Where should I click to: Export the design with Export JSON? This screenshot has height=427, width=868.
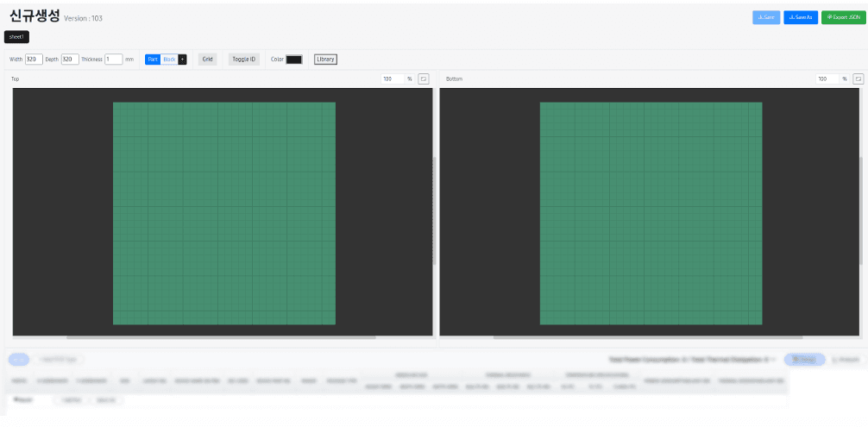click(x=843, y=17)
